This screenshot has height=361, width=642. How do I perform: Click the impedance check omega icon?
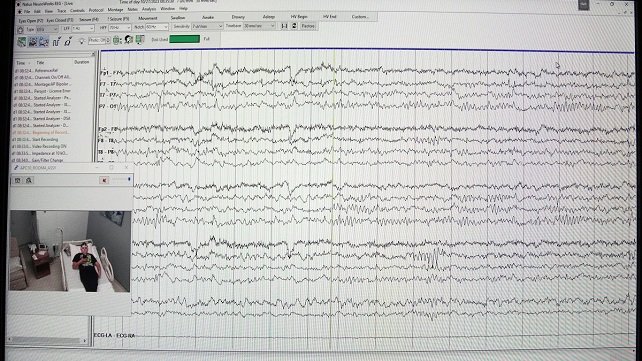68,41
